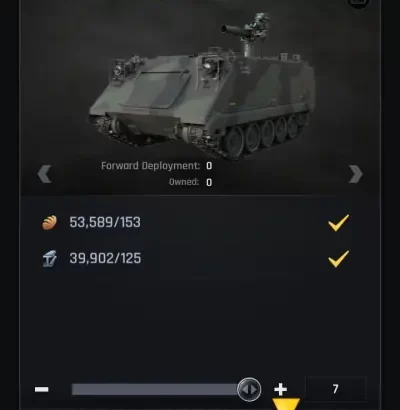The width and height of the screenshot is (400, 410).
Task: Click the yellow checkmark beside food cost
Action: [x=339, y=222]
